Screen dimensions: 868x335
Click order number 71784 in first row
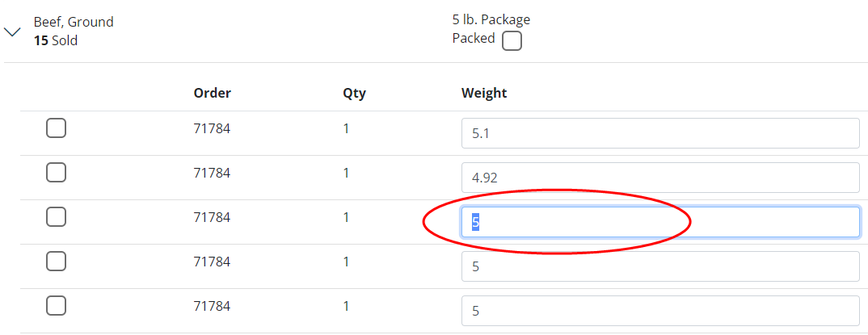coord(212,128)
